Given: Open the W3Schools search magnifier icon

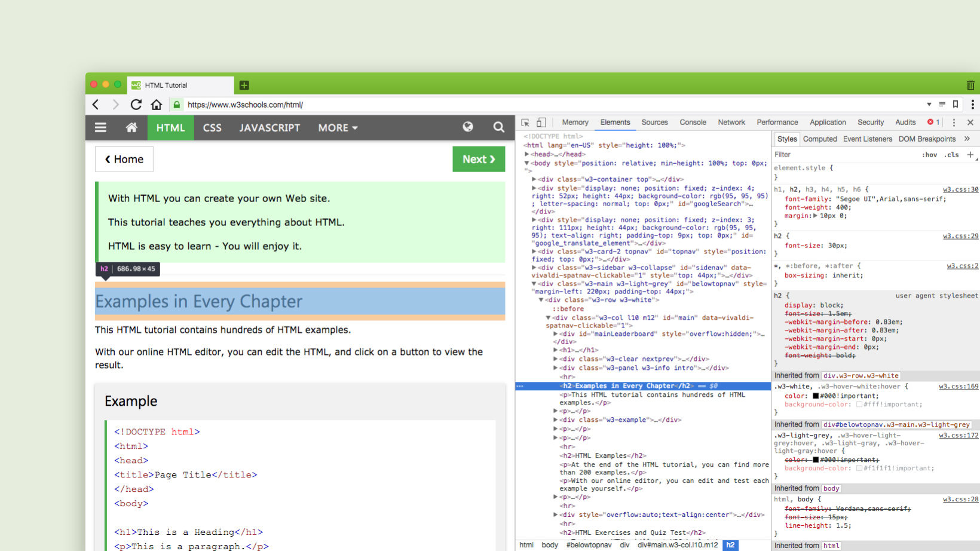Looking at the screenshot, I should pyautogui.click(x=498, y=127).
